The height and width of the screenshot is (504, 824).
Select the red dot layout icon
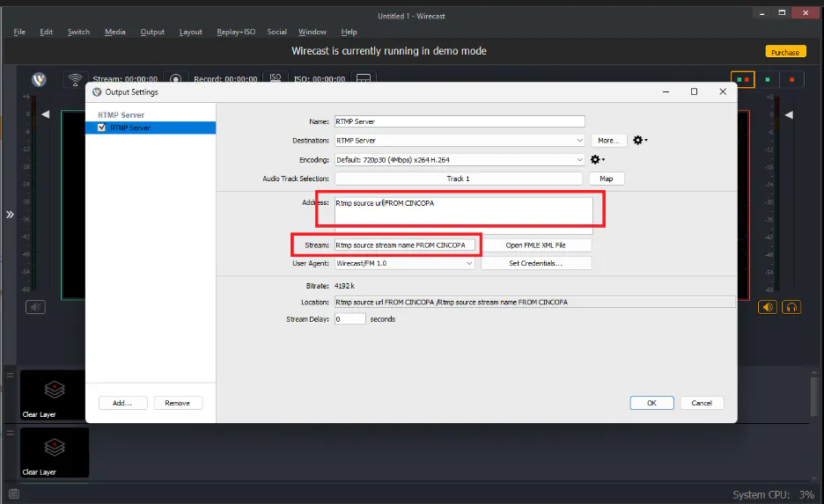(x=792, y=79)
